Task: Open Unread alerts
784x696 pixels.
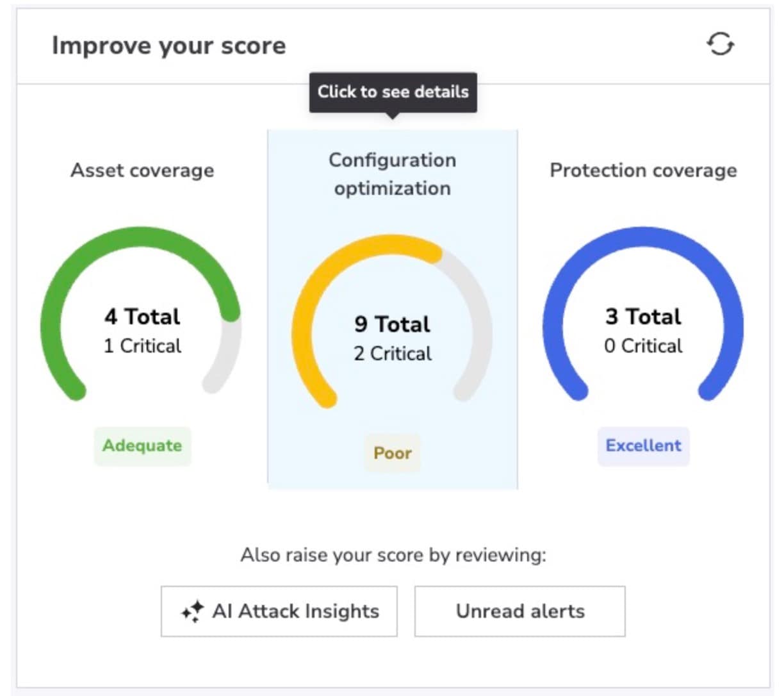Action: (520, 611)
